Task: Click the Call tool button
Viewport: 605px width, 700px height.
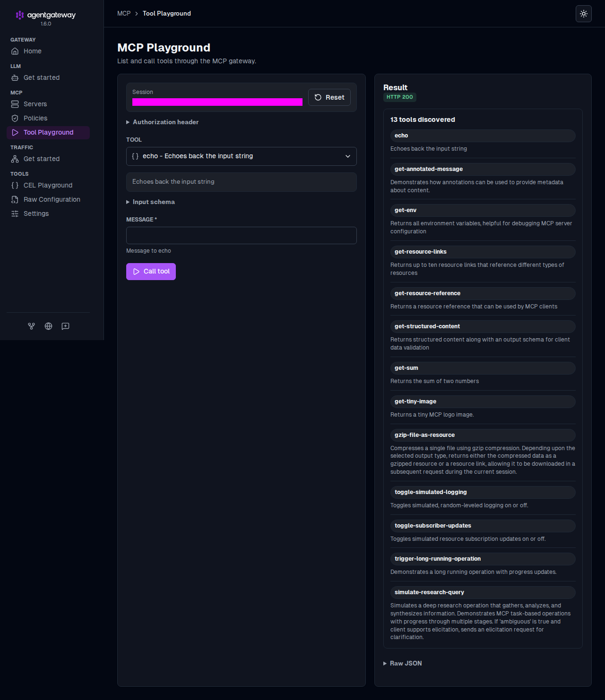Action: pyautogui.click(x=151, y=272)
